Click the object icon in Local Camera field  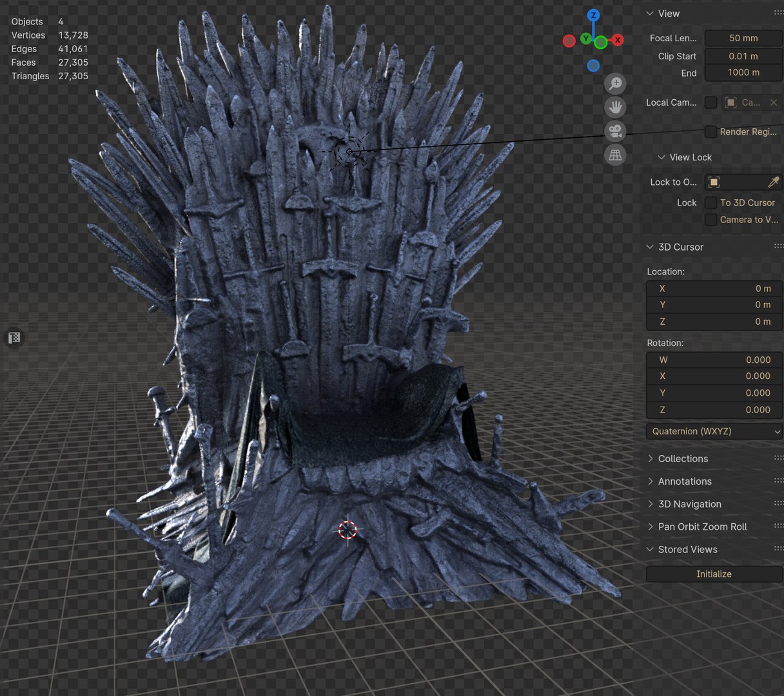730,102
